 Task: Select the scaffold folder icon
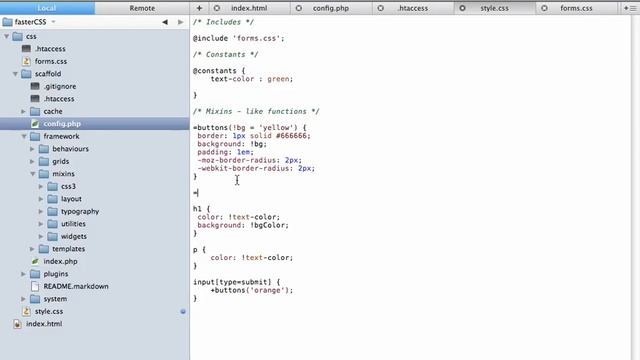tap(26, 74)
